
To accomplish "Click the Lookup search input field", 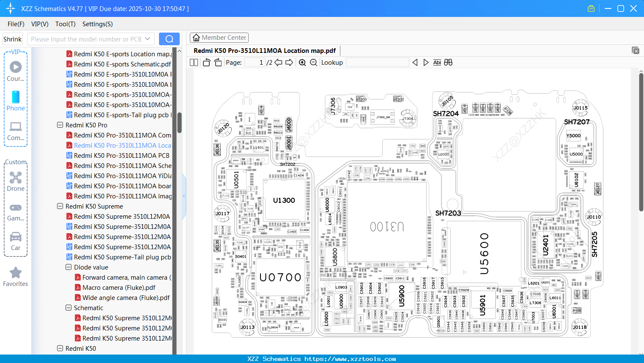I will [x=377, y=62].
